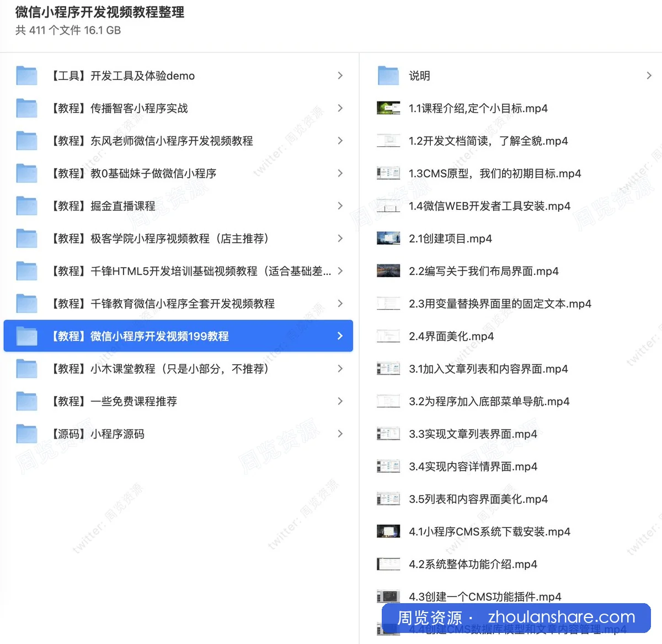Click folder icon beside 极客学院小程序视频教程

pyautogui.click(x=26, y=238)
